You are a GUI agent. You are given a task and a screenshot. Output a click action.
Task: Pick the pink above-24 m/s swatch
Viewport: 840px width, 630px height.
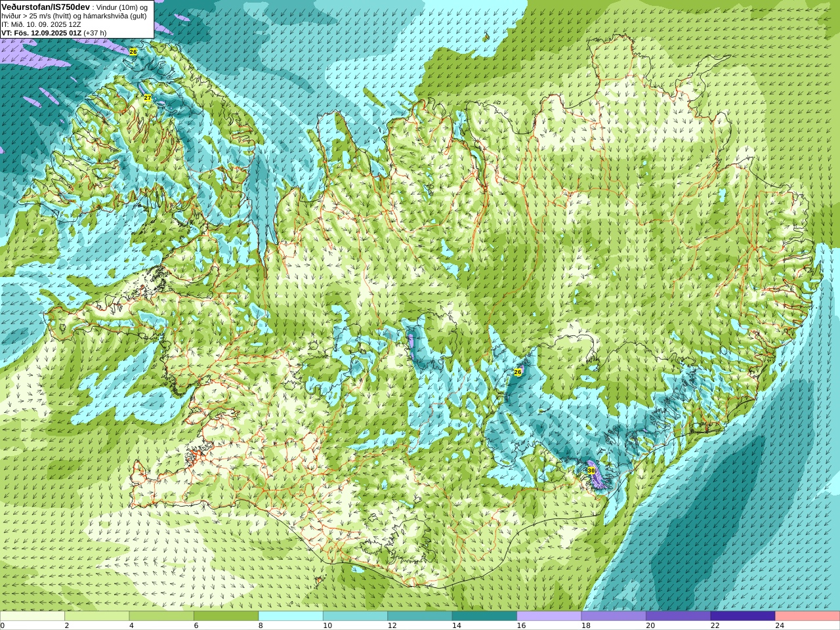point(808,616)
